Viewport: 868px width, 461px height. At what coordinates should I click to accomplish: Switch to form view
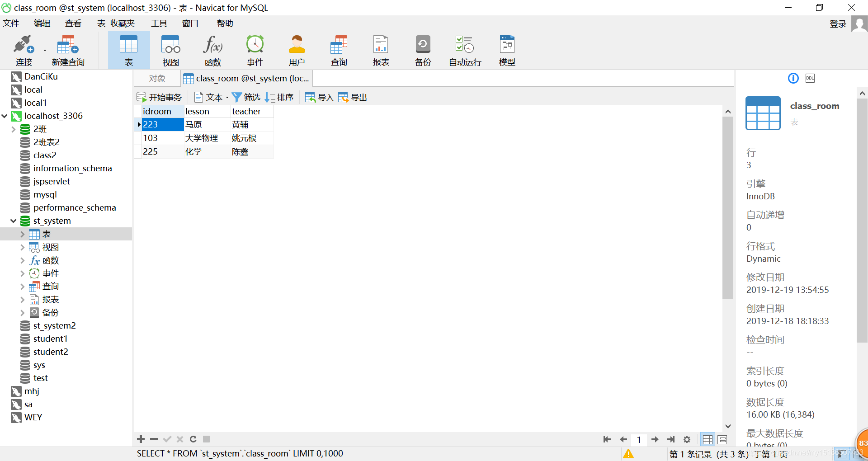click(x=722, y=439)
